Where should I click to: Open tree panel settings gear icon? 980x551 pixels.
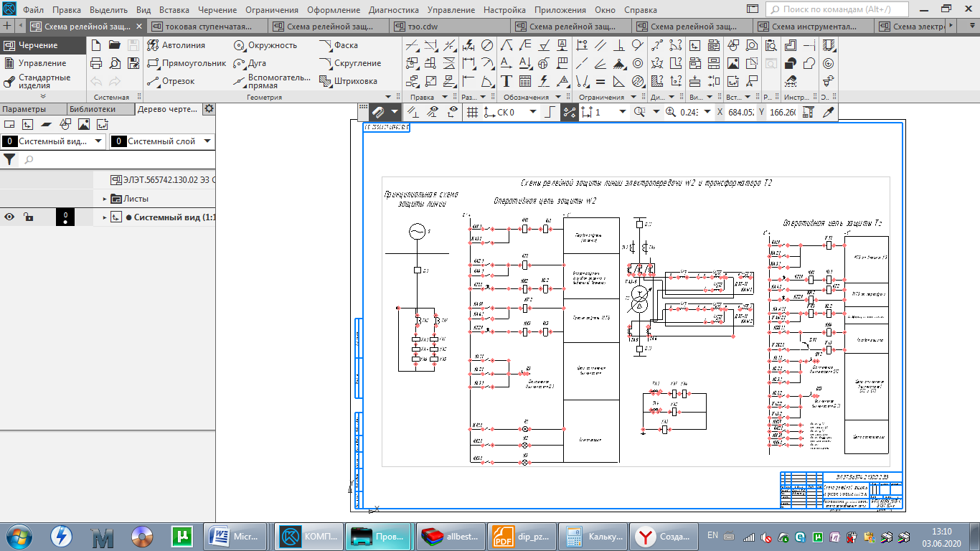pos(209,109)
